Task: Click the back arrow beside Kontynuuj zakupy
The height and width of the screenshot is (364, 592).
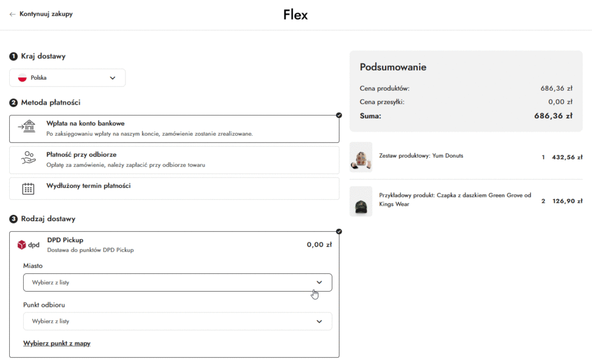Action: (13, 14)
